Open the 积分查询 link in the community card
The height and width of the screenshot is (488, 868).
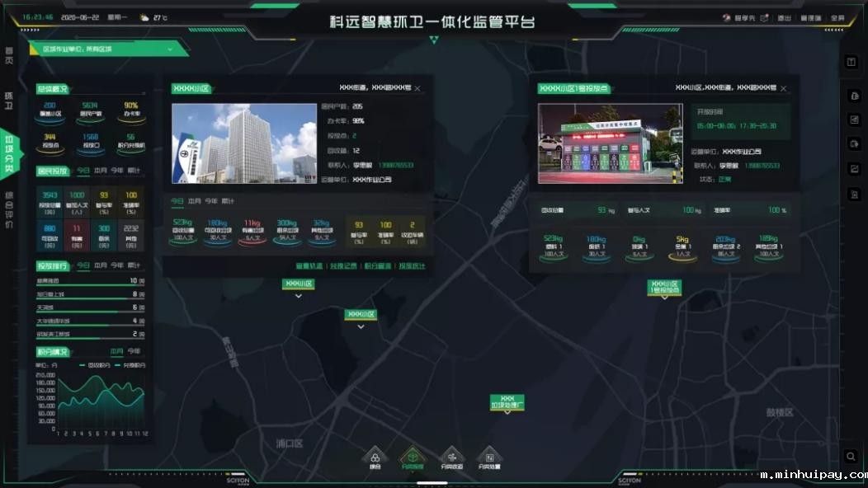[x=379, y=266]
